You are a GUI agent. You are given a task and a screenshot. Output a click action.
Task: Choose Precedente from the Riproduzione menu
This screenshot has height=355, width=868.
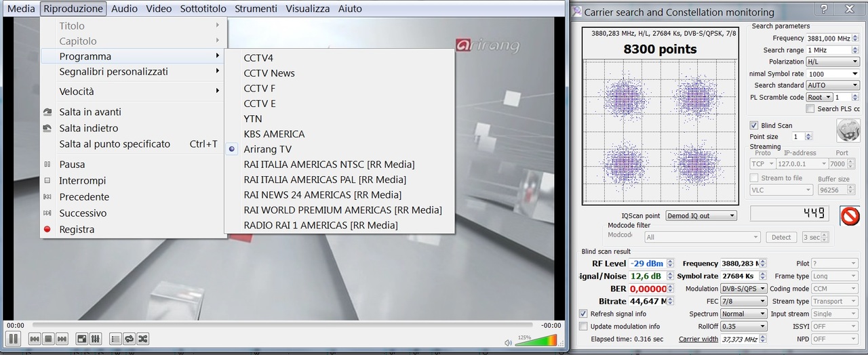tap(132, 196)
